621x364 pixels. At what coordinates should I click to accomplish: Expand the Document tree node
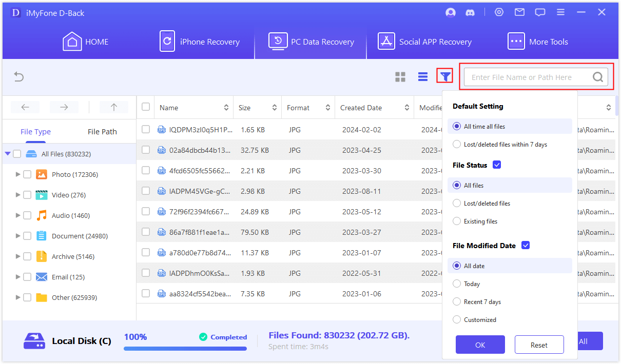pyautogui.click(x=18, y=236)
